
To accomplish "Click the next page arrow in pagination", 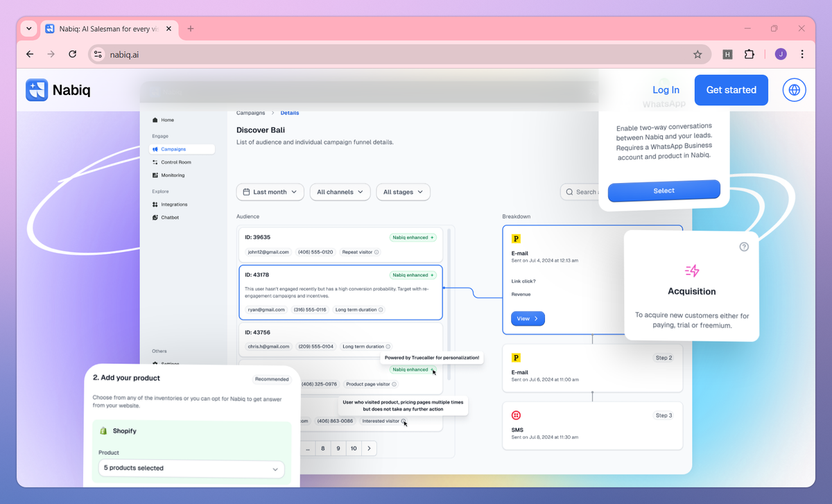I will pyautogui.click(x=369, y=449).
